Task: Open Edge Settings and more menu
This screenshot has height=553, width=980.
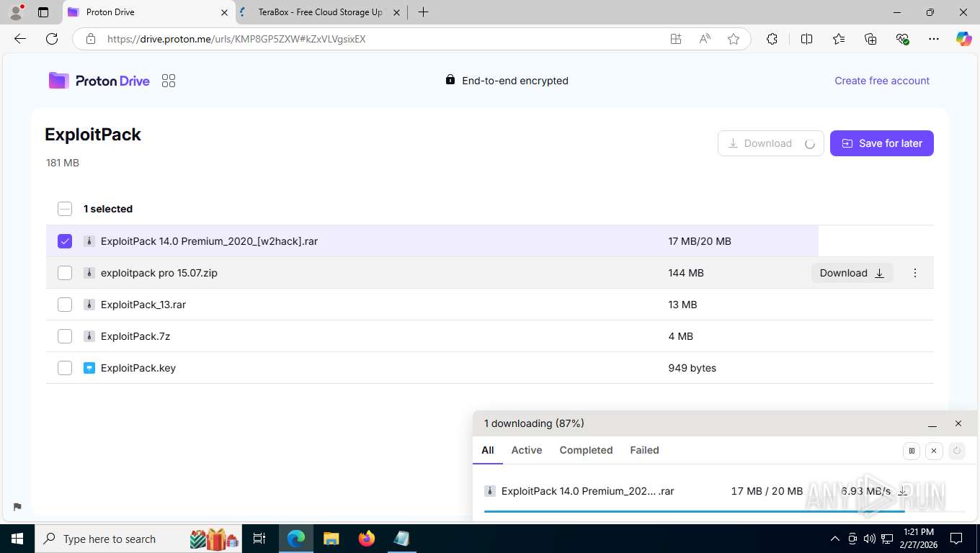Action: pos(934,39)
